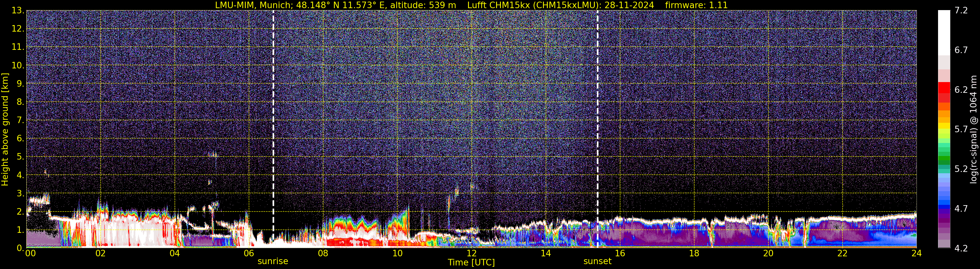The image size is (980, 269).
Task: Click the time axis tick label 22
Action: point(842,253)
